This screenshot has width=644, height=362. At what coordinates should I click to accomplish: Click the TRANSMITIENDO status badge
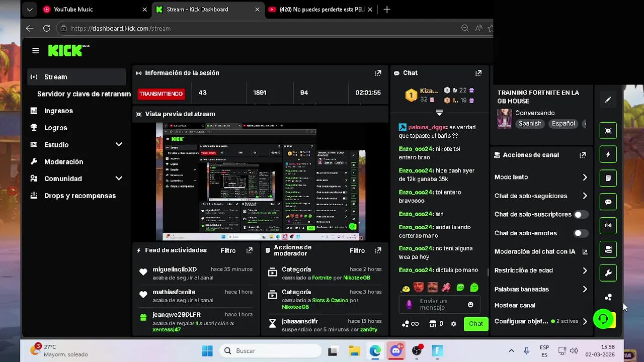(x=161, y=94)
